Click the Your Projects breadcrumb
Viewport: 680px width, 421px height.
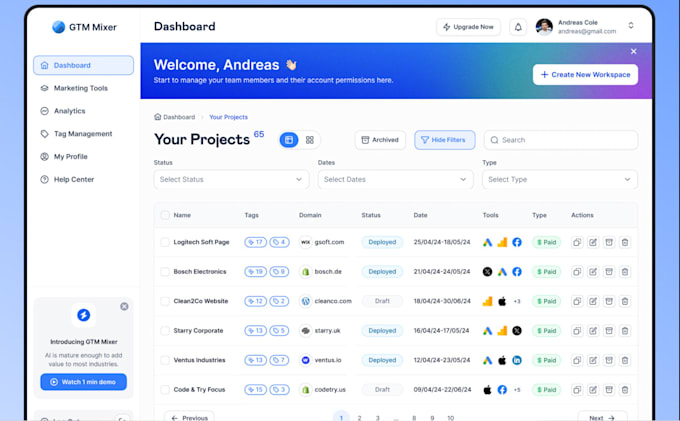click(229, 117)
